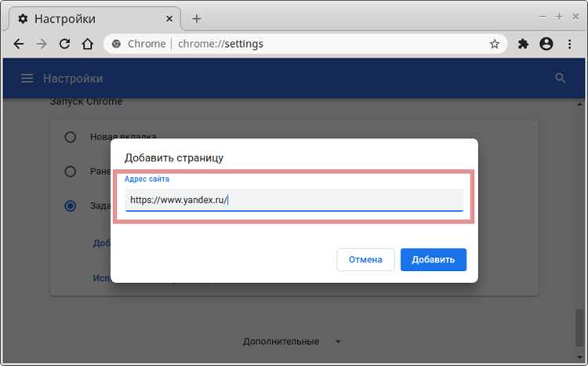588x366 pixels.
Task: Search settings with the magnifier icon
Action: pos(561,78)
